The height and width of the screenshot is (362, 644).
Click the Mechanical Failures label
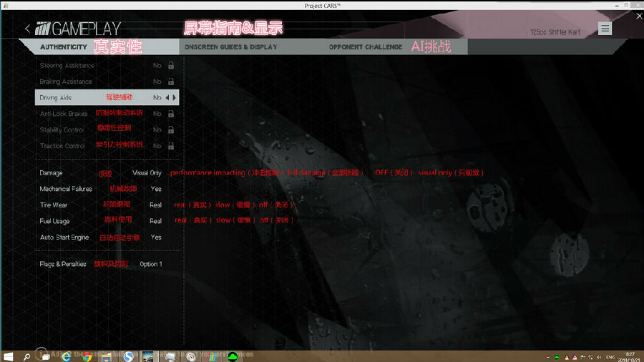pyautogui.click(x=66, y=189)
